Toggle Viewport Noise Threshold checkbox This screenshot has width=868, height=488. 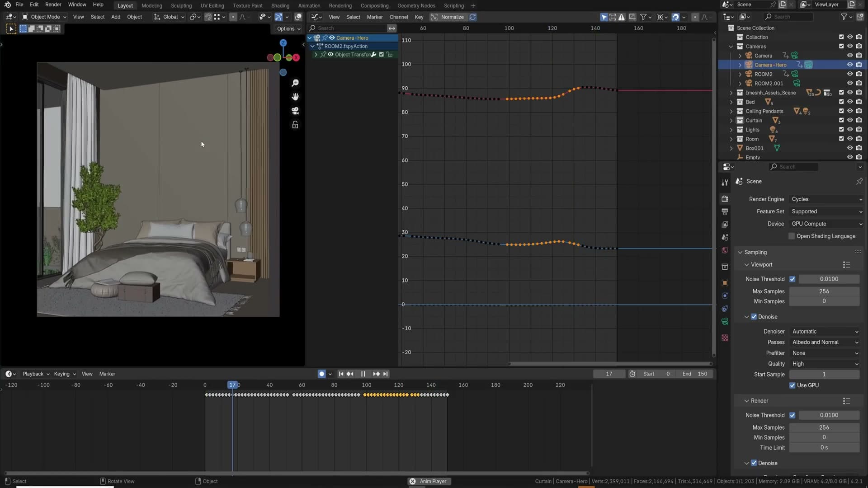click(x=792, y=279)
